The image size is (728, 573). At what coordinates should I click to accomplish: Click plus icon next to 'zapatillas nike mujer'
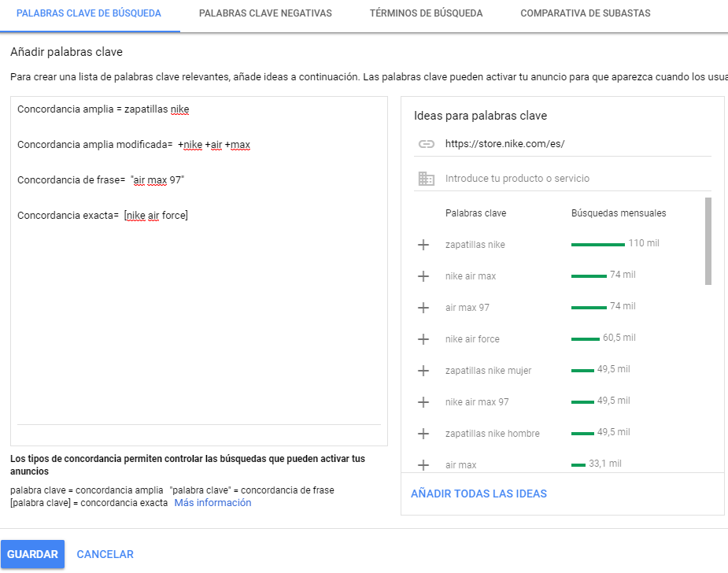coord(423,371)
